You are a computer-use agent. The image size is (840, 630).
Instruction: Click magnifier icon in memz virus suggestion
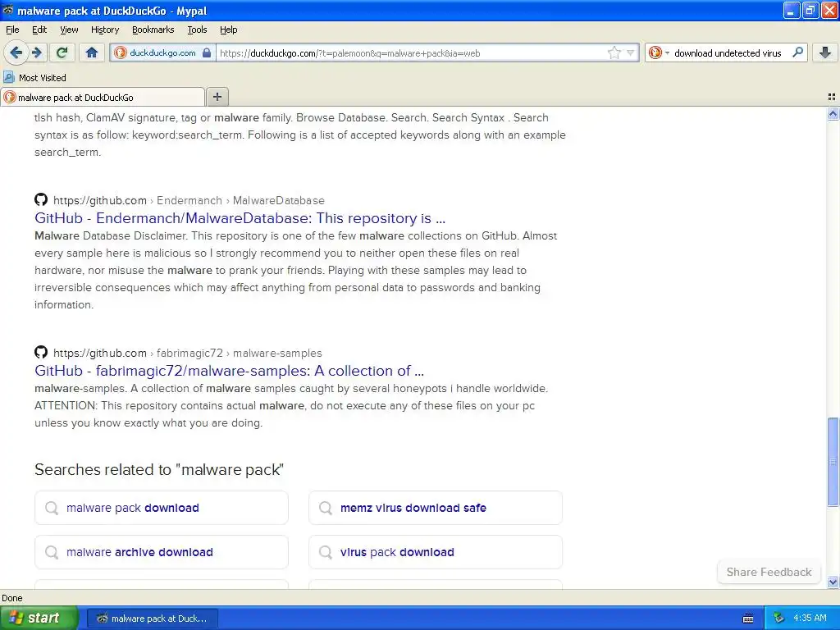325,507
